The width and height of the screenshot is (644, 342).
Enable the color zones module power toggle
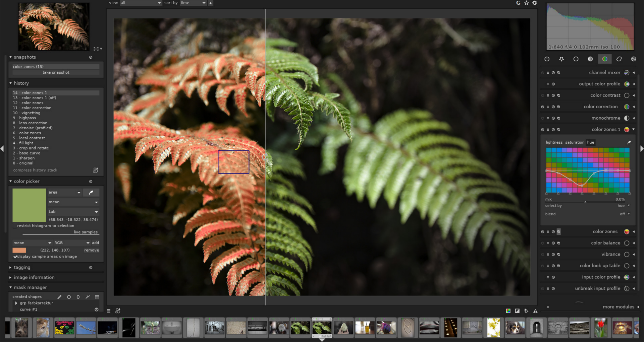click(543, 231)
